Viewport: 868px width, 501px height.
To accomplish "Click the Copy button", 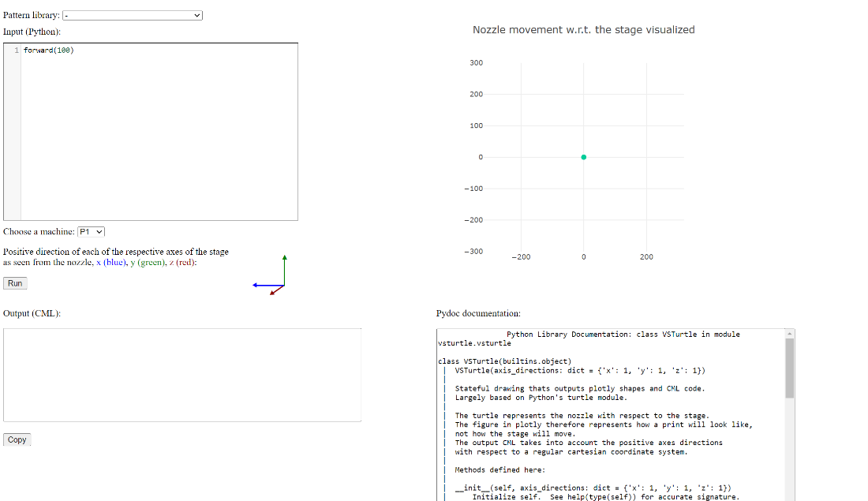I will point(17,439).
